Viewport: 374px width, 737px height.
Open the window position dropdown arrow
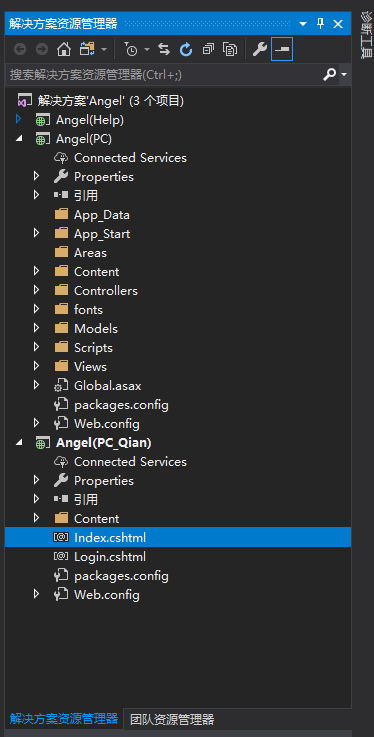(x=303, y=24)
